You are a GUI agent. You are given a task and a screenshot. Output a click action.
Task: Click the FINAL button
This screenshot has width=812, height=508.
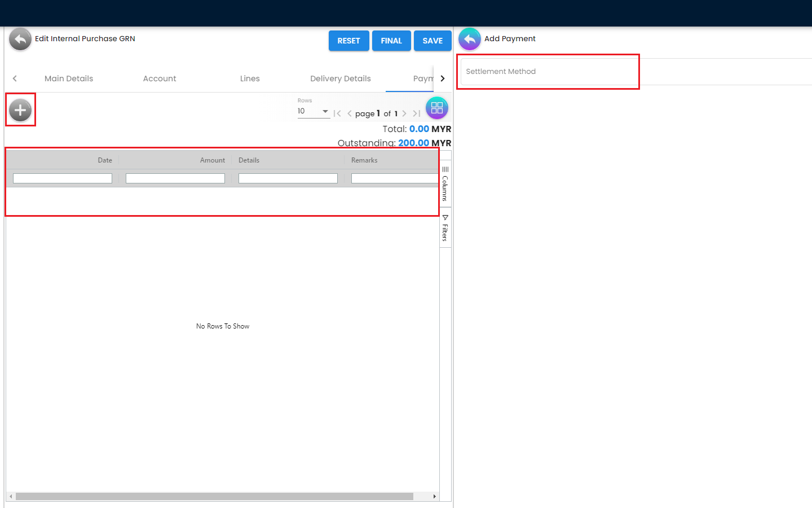[x=391, y=41]
